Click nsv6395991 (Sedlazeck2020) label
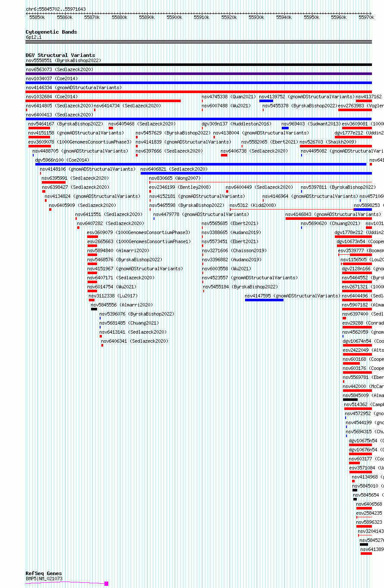Image resolution: width=384 pixels, height=588 pixels. pos(76,178)
